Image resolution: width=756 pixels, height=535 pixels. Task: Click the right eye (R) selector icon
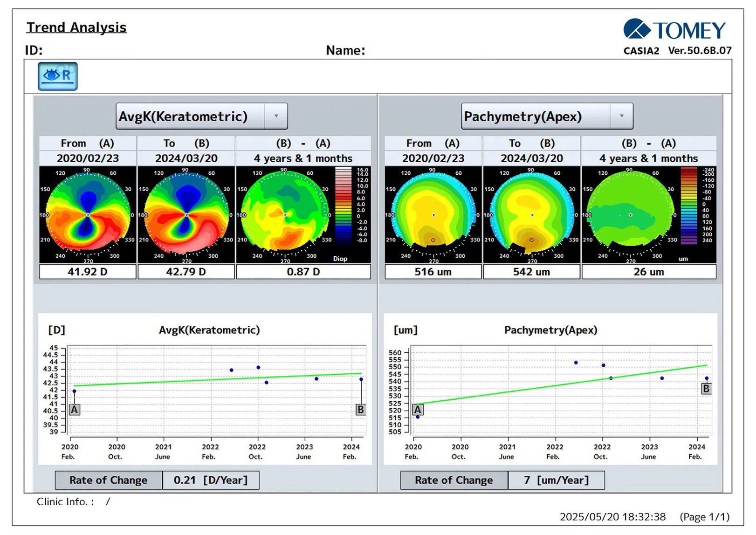tap(58, 76)
